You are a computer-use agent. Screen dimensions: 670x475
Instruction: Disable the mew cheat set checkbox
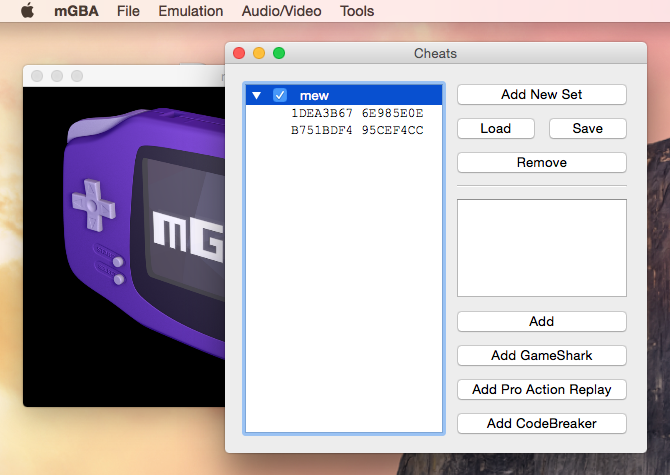pyautogui.click(x=280, y=95)
